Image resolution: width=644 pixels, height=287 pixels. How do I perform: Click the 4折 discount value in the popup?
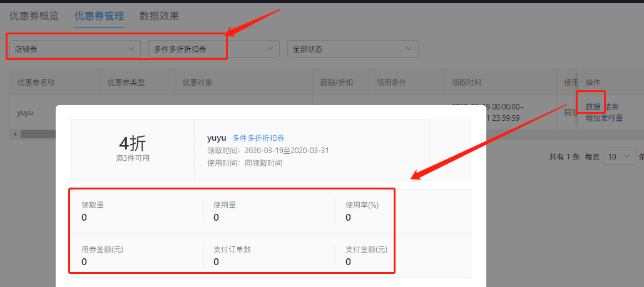pyautogui.click(x=132, y=144)
